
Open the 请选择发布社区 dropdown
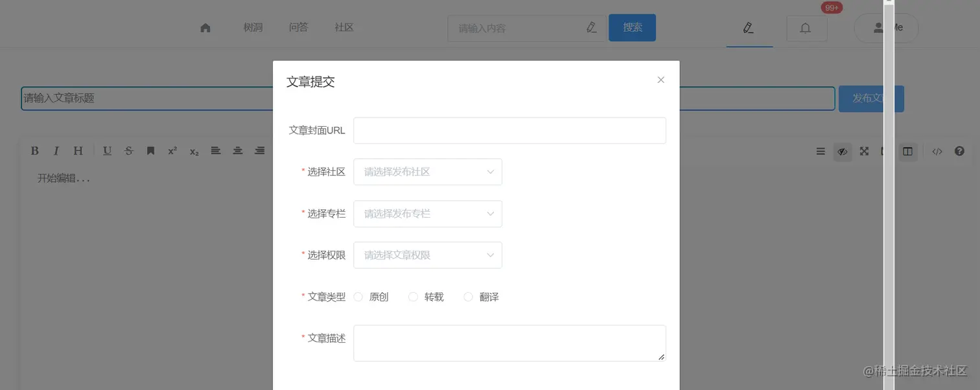(427, 172)
